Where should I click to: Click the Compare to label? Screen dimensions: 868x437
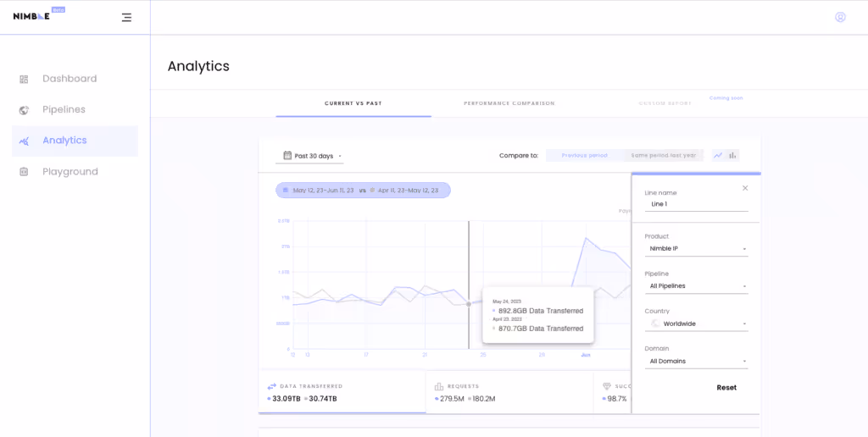pyautogui.click(x=519, y=156)
